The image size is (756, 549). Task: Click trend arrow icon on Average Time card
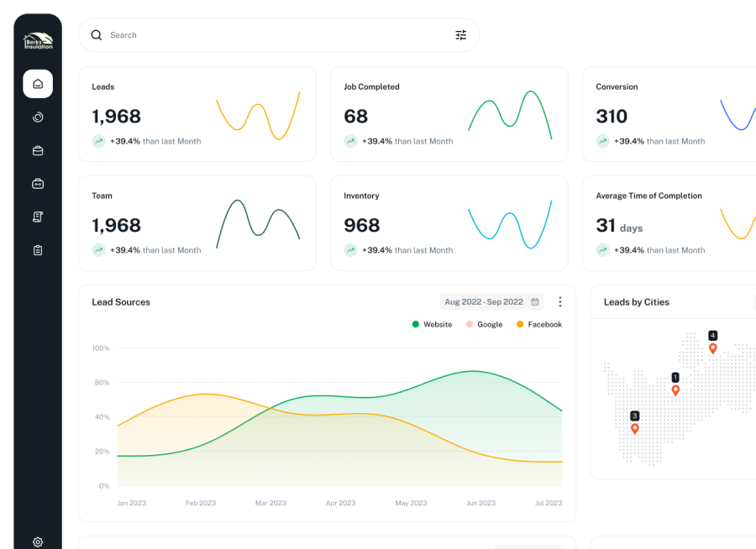pos(602,250)
